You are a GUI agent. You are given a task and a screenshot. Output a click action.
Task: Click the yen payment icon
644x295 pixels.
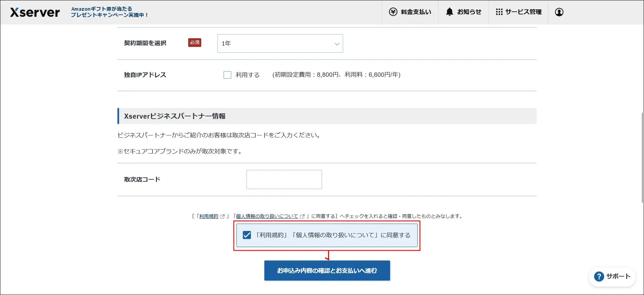[393, 12]
